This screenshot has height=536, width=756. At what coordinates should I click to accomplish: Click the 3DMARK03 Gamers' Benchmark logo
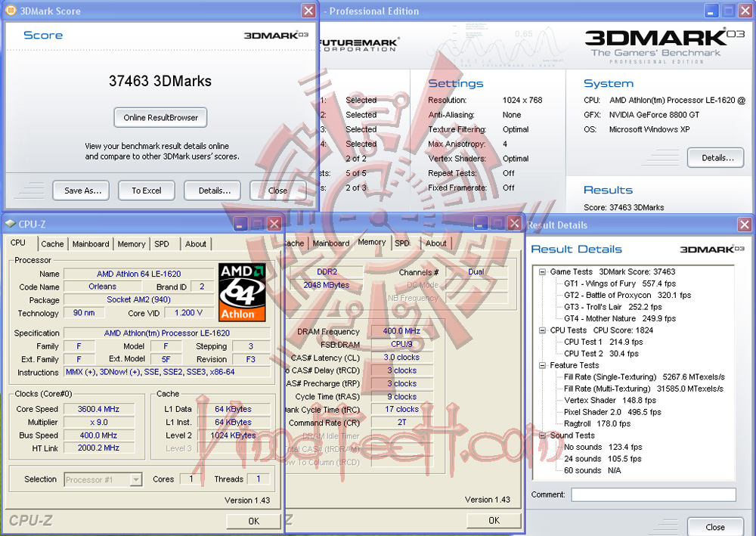point(664,46)
